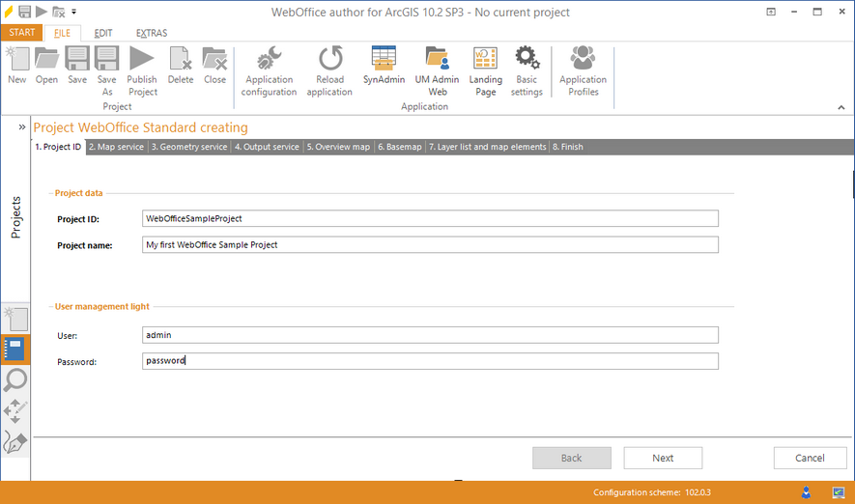Viewport: 855px width, 504px height.
Task: Open Application Profiles
Action: pyautogui.click(x=583, y=71)
